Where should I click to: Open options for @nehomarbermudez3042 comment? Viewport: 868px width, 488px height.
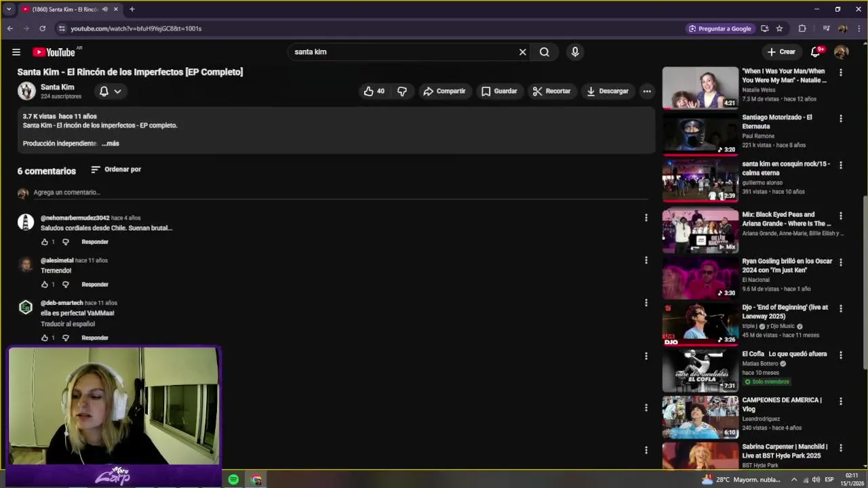(x=646, y=218)
